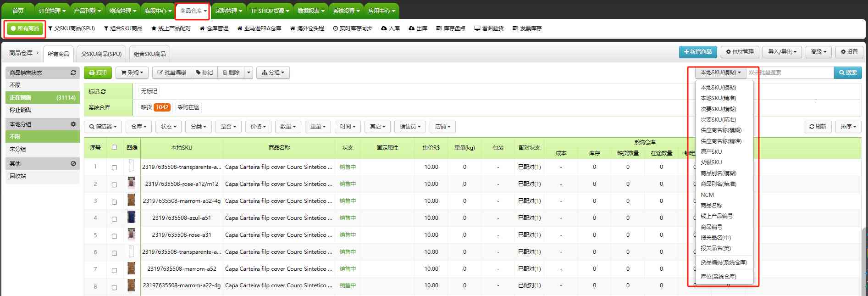Image resolution: width=868 pixels, height=296 pixels.
Task: Check the checkbox for row 4
Action: click(x=114, y=218)
